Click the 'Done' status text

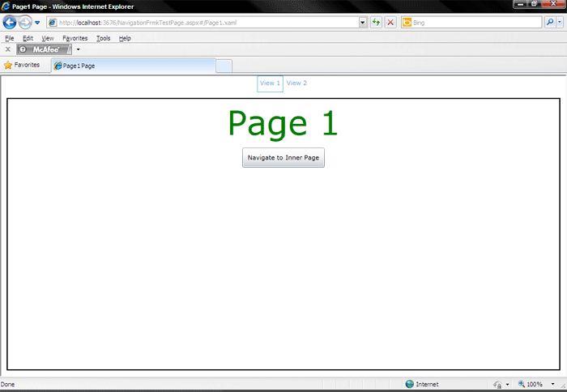pos(7,385)
